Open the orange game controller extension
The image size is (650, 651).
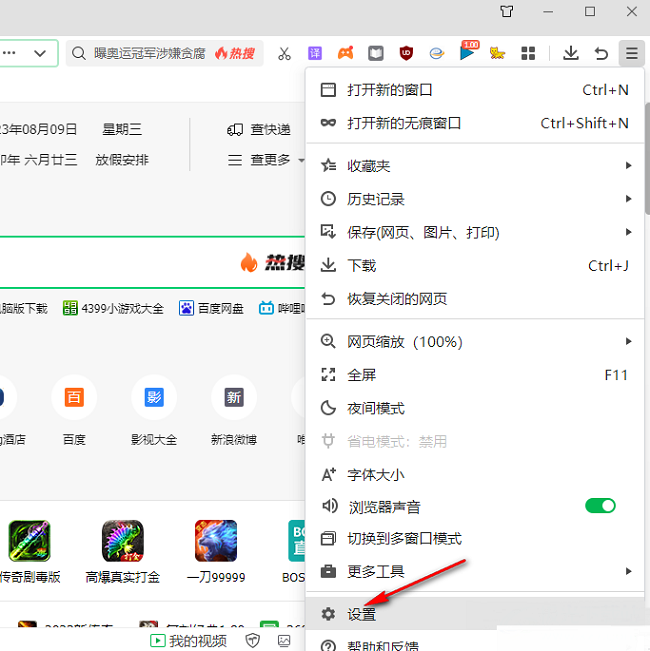click(x=345, y=53)
